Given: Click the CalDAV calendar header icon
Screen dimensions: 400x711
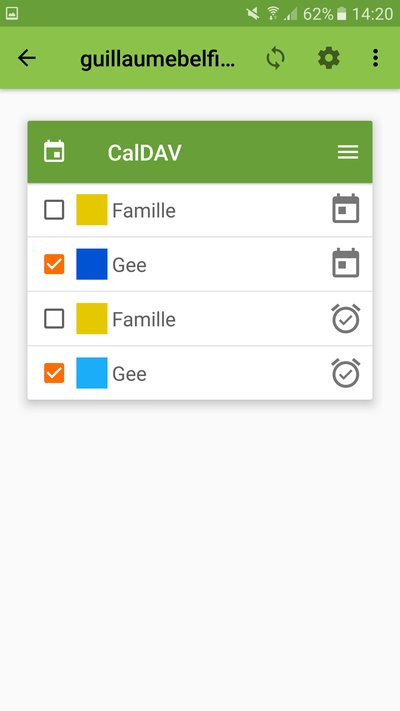Looking at the screenshot, I should coord(54,151).
